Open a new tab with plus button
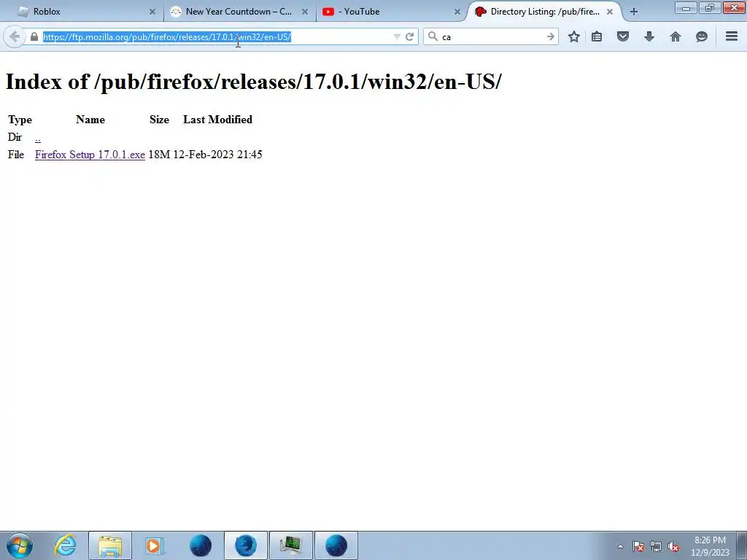747x560 pixels. 634,12
